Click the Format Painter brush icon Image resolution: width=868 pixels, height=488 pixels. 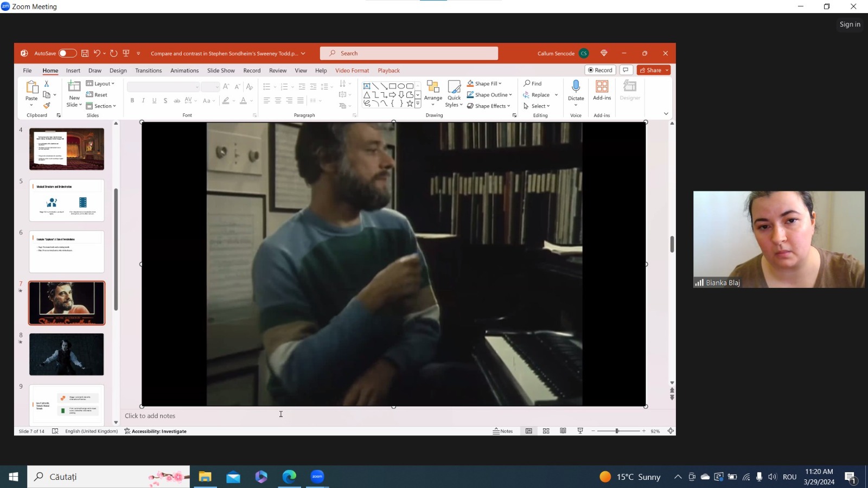click(47, 106)
